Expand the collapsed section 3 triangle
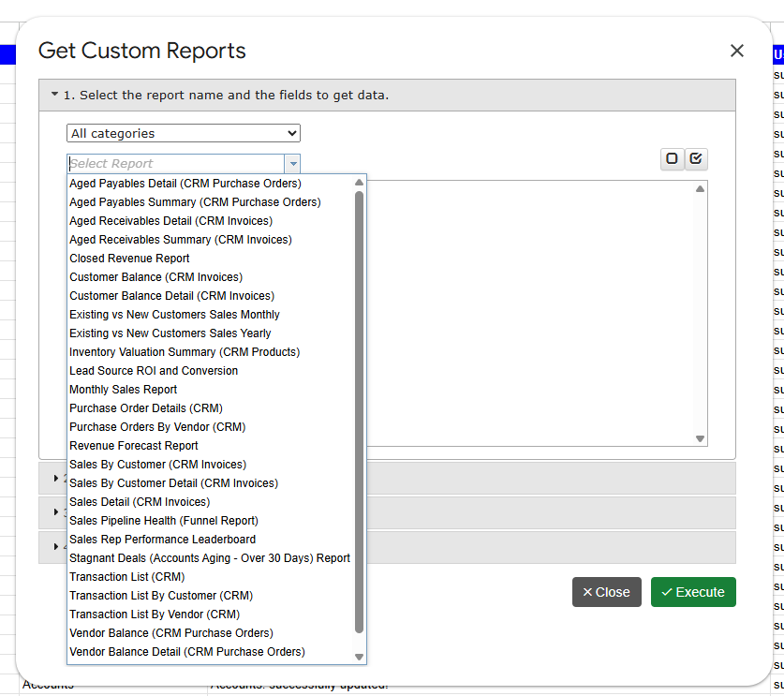The height and width of the screenshot is (696, 784). point(56,512)
